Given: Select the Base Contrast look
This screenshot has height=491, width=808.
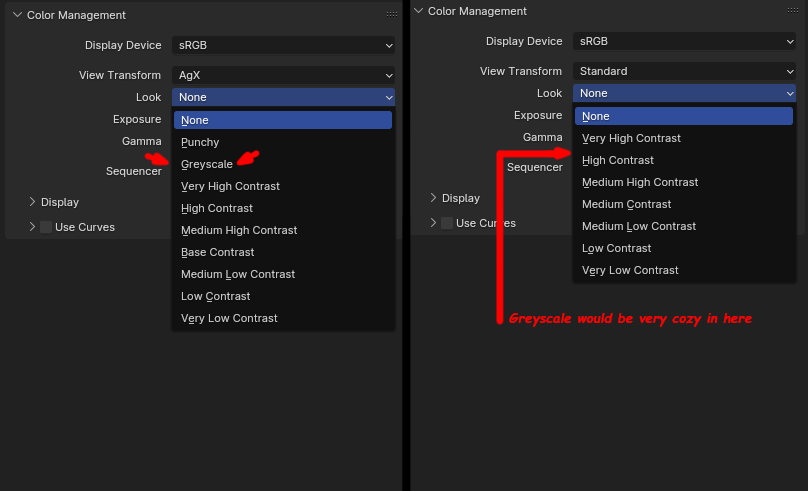Looking at the screenshot, I should tap(283, 252).
